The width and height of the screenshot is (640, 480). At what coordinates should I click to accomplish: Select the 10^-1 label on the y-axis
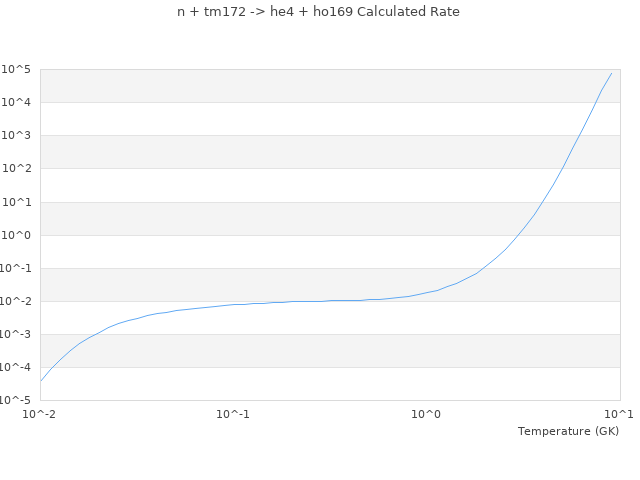(17, 268)
